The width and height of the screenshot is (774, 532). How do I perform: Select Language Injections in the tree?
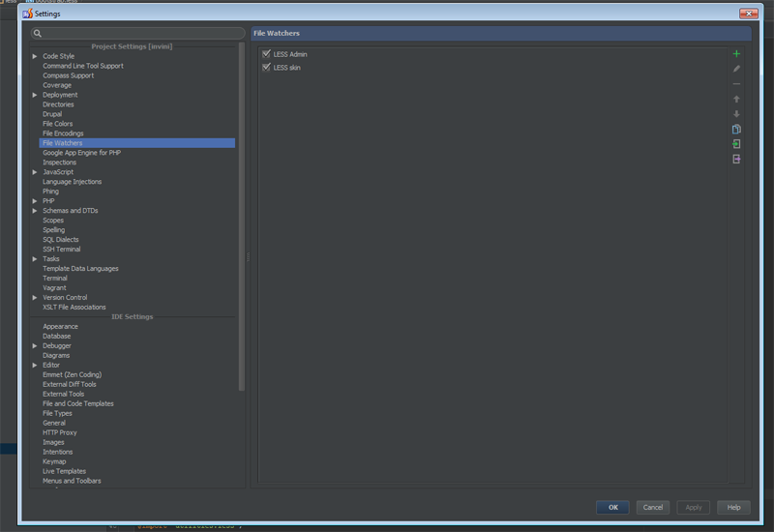pyautogui.click(x=72, y=182)
